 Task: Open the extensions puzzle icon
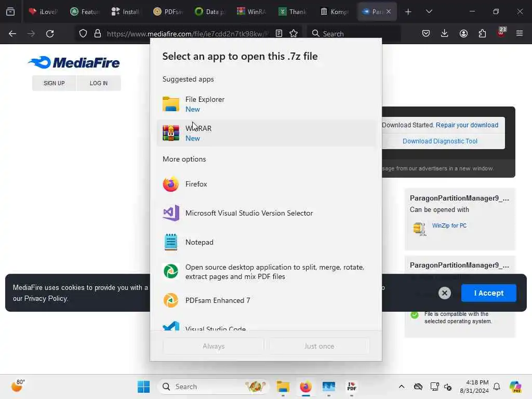coord(482,34)
